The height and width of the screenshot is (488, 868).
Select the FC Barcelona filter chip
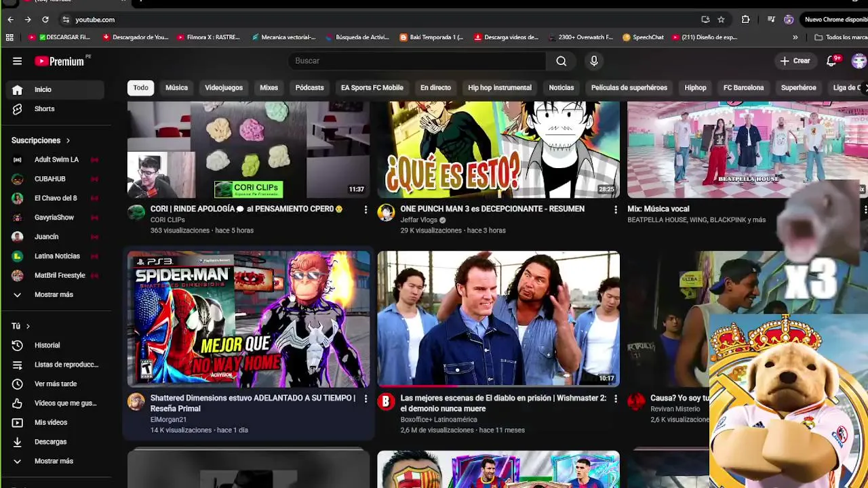tap(743, 87)
